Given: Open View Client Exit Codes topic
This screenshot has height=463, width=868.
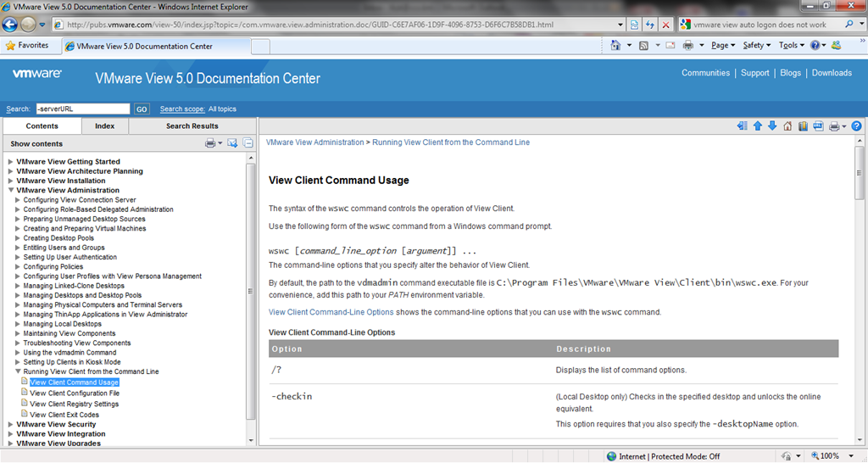Looking at the screenshot, I should coord(64,415).
